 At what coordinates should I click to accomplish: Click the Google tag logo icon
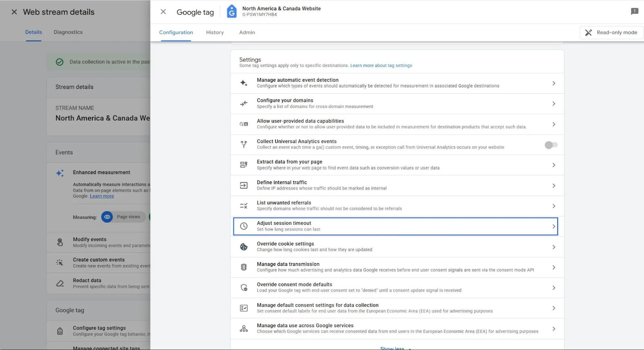(x=232, y=12)
